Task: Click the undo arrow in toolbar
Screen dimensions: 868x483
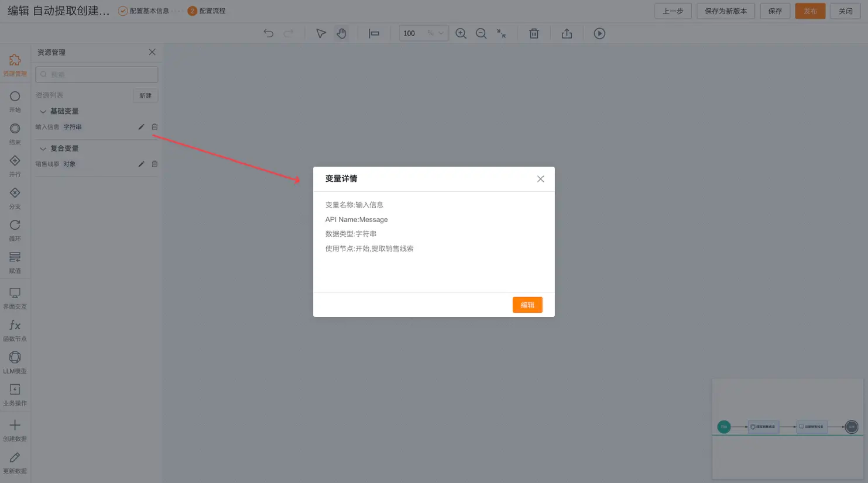Action: [268, 33]
